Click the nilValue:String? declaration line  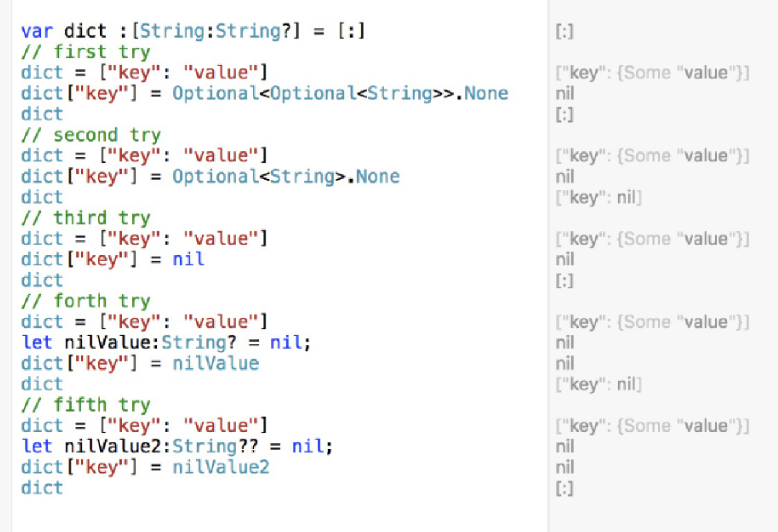click(x=166, y=342)
